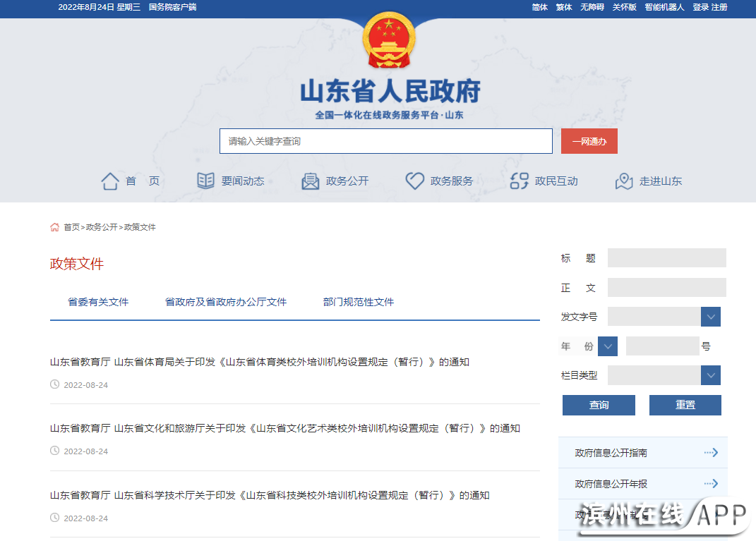Switch to the 省委有关文件 tab
The width and height of the screenshot is (756, 541).
click(98, 302)
